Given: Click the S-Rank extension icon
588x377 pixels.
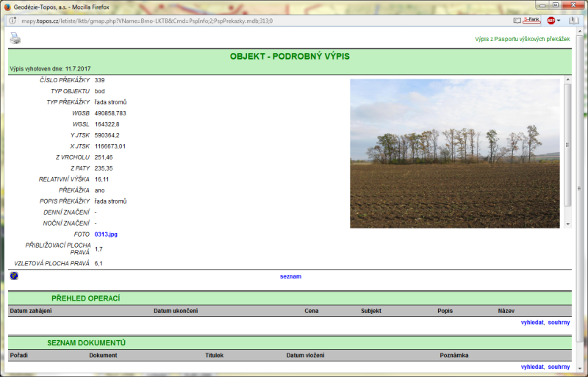Looking at the screenshot, I should (531, 21).
